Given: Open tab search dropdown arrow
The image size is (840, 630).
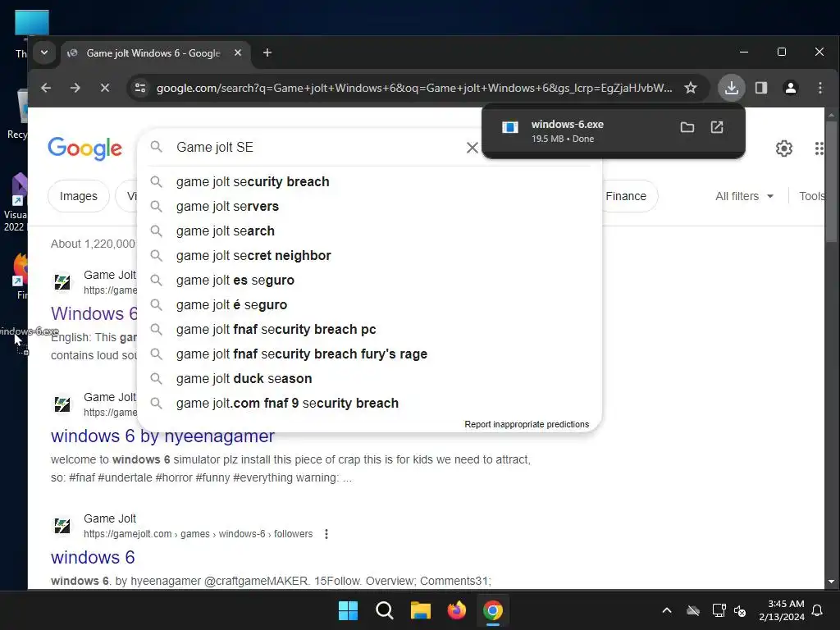Looking at the screenshot, I should point(44,52).
